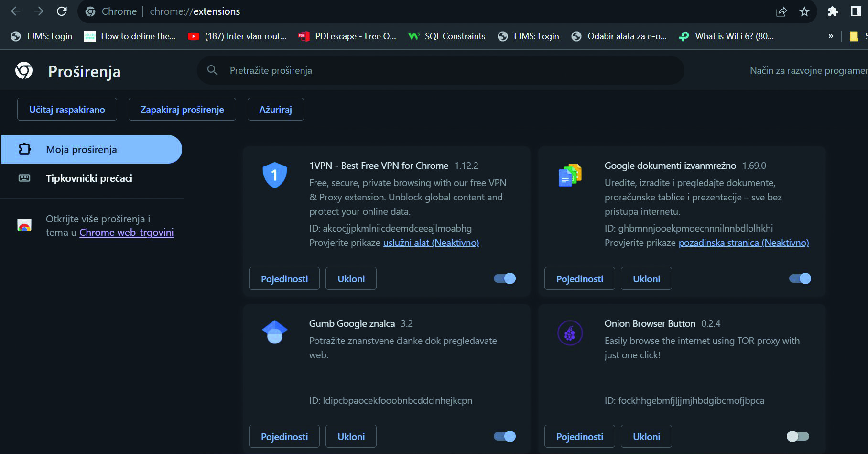Open the second EJMS: Login bookmark
Viewport: 868px width, 454px height.
point(528,36)
